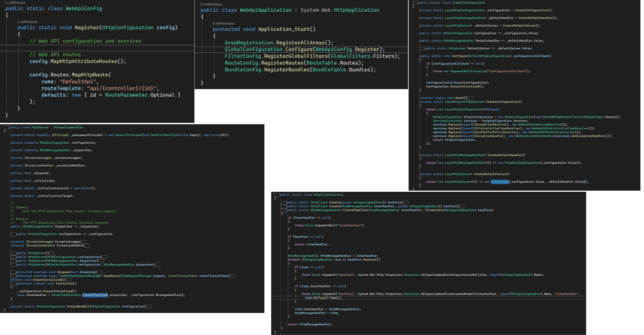Click 'return innerHandler;' statement in CreatePipeline

click(x=312, y=244)
